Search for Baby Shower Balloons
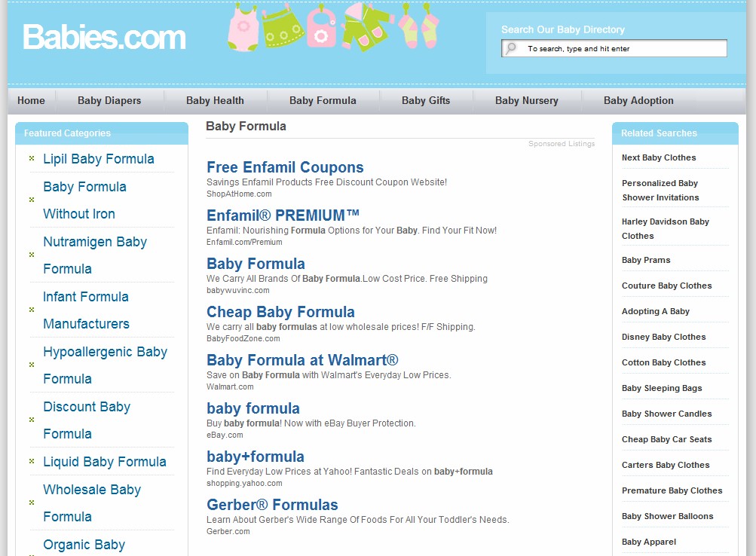This screenshot has width=756, height=556. (x=667, y=516)
